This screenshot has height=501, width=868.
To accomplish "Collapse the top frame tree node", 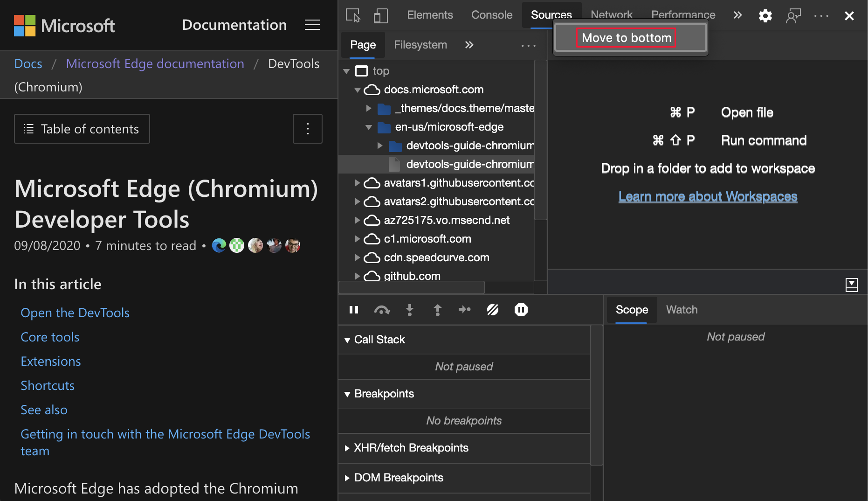I will 346,71.
